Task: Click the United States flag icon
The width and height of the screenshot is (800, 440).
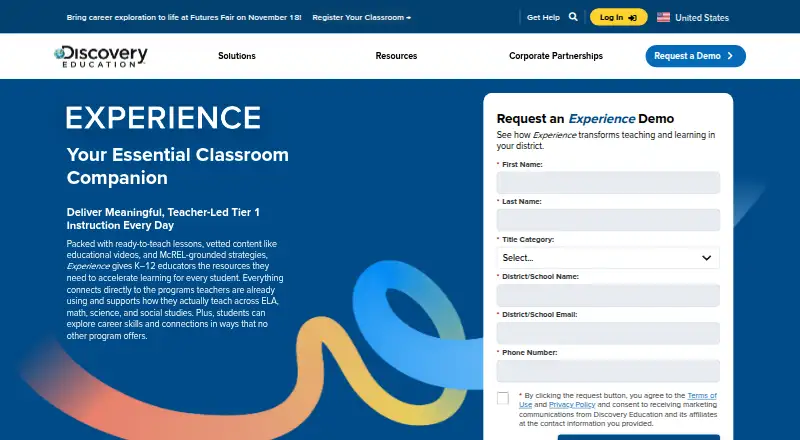Action: point(663,17)
